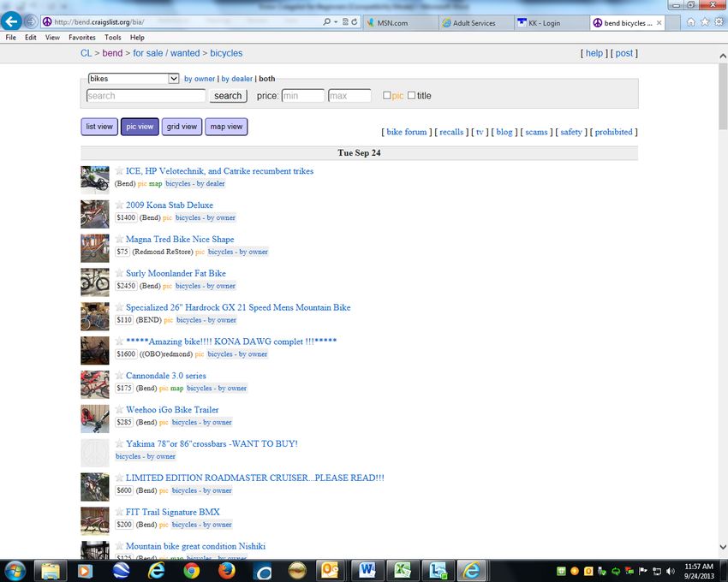Filter listings by owner
This screenshot has width=728, height=582.
[200, 79]
